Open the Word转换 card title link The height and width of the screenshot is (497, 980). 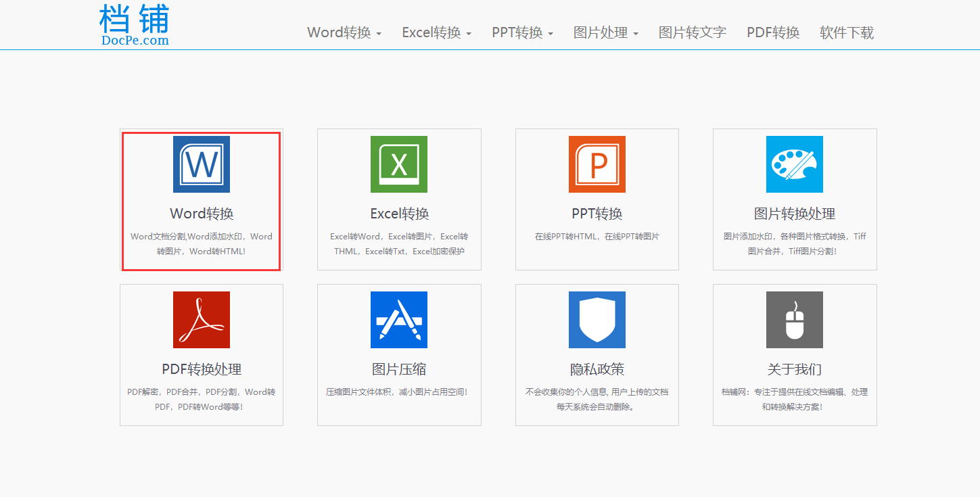202,214
